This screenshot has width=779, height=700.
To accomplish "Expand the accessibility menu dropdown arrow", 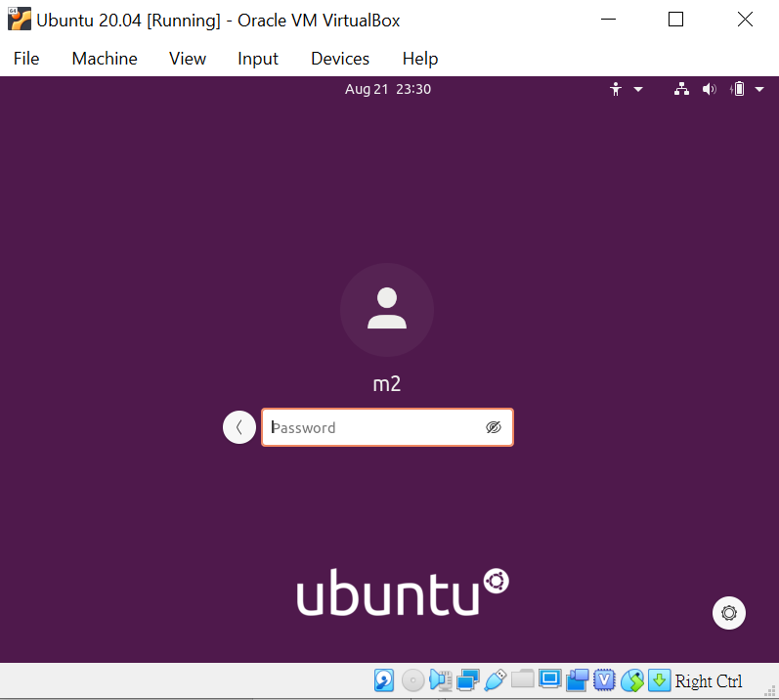I will pos(638,89).
